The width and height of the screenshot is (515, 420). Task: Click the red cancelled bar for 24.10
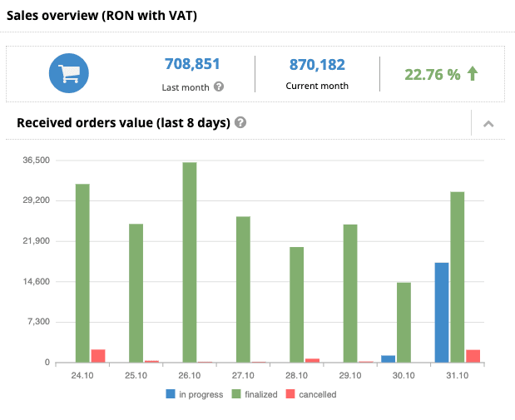click(x=98, y=356)
